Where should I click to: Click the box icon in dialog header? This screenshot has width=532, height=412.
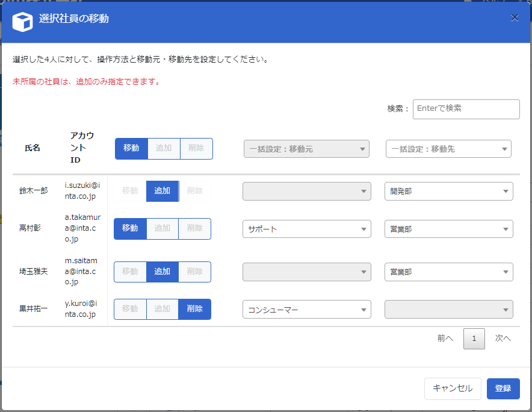coord(23,21)
